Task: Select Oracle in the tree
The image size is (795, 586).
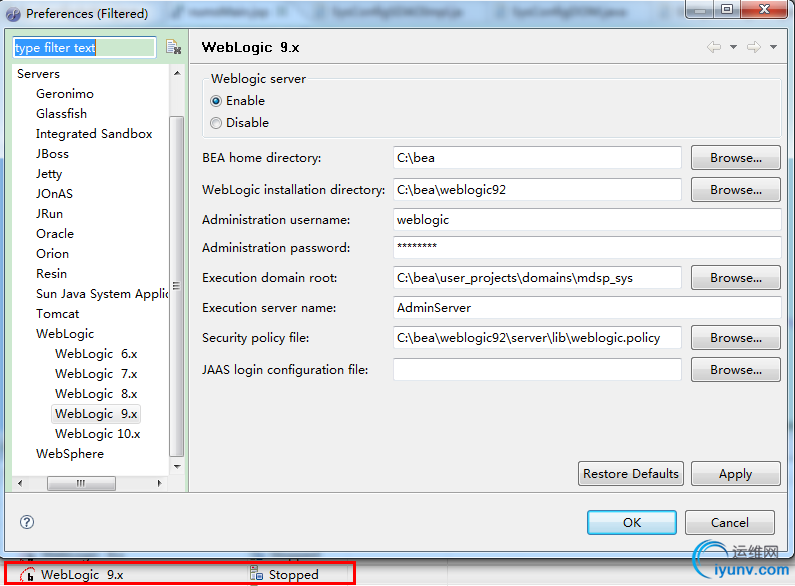Action: [55, 234]
